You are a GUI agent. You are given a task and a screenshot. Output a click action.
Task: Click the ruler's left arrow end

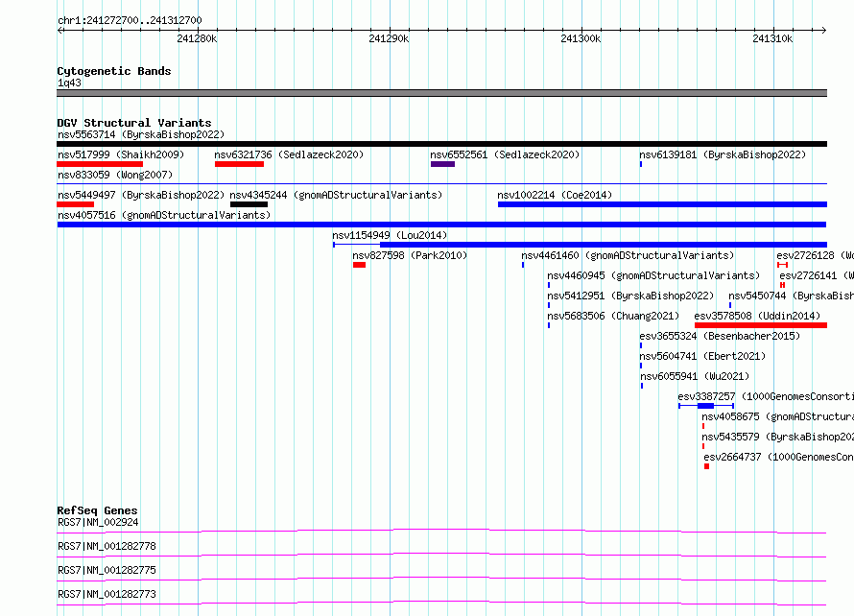point(59,30)
